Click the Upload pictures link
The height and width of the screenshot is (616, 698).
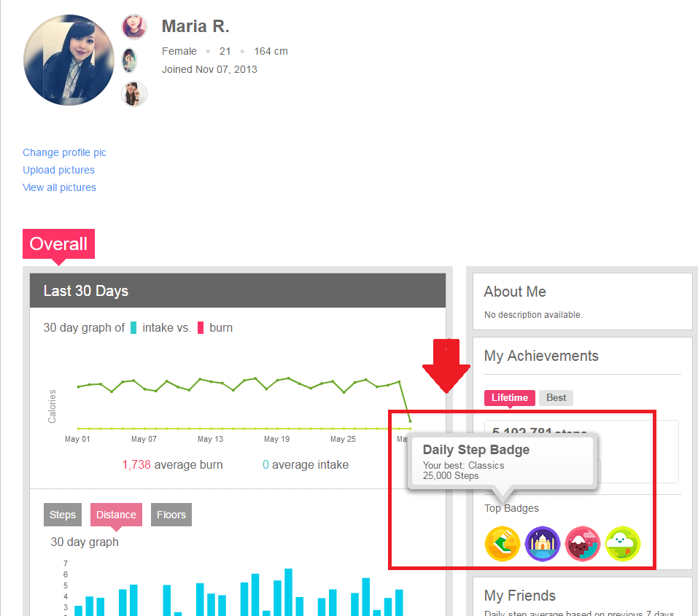click(58, 170)
